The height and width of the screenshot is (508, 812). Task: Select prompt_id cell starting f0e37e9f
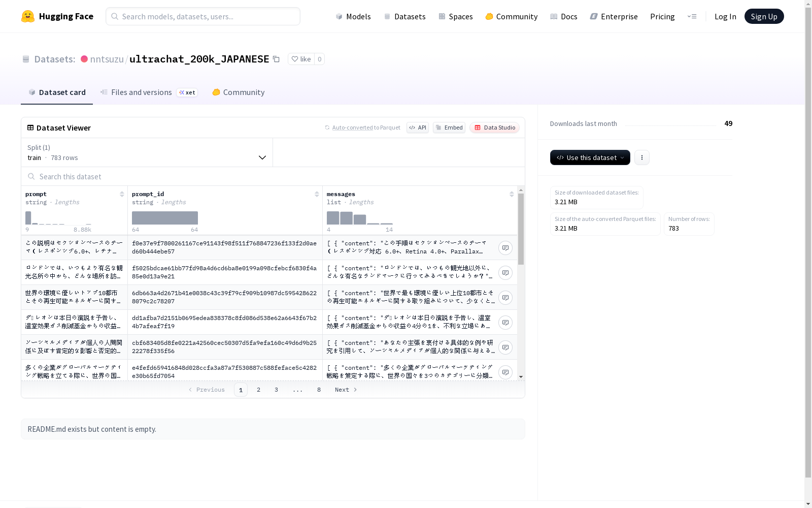[x=225, y=247]
